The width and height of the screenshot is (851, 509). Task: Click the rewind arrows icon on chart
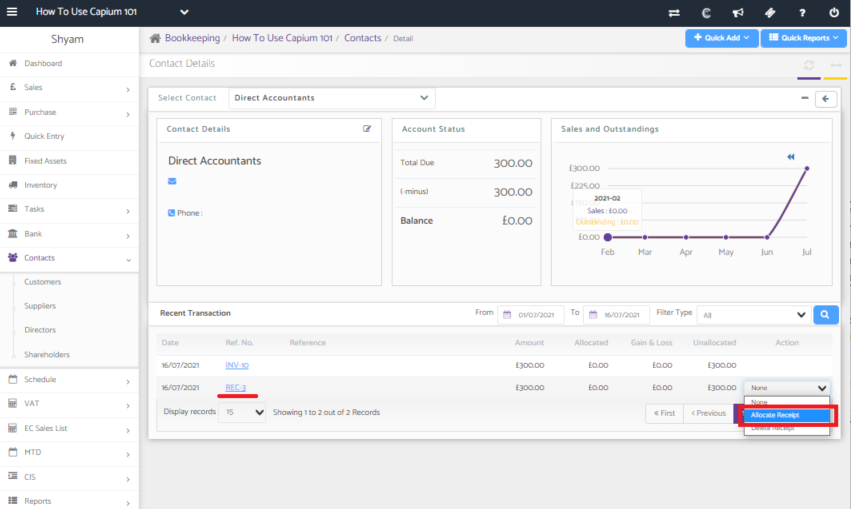(x=791, y=157)
